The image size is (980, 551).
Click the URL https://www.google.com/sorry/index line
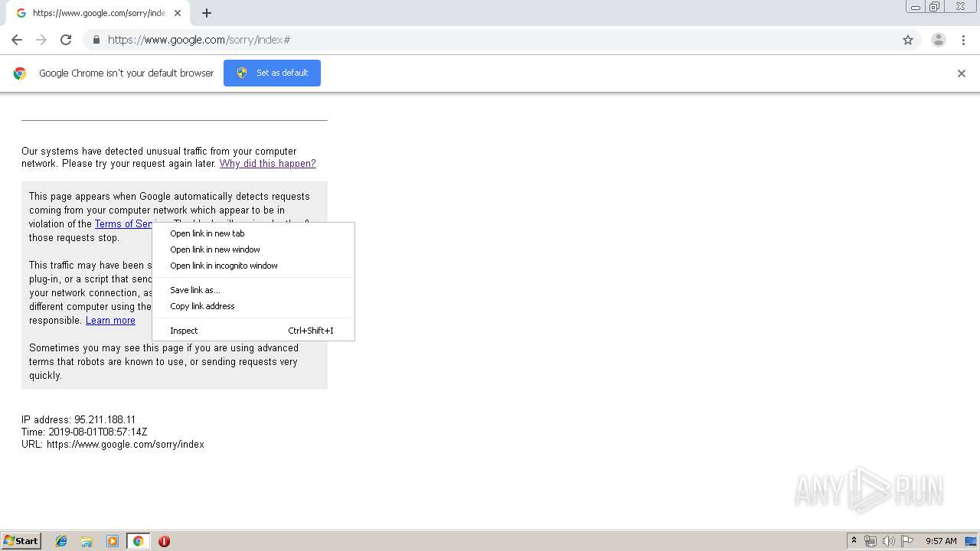coord(113,444)
